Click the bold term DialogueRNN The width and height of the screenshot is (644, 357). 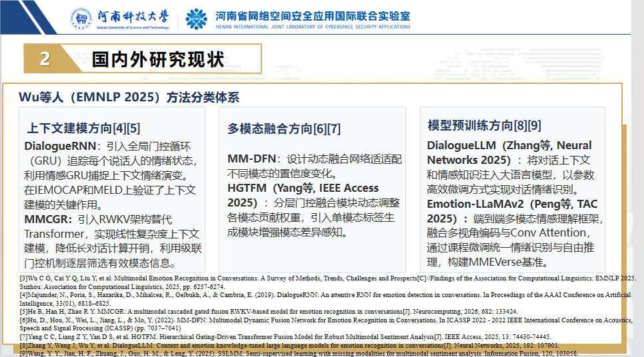(60, 146)
